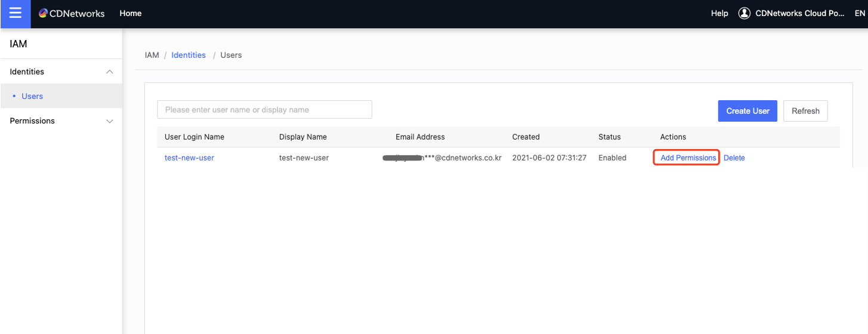This screenshot has width=868, height=334.
Task: Click the Created column header
Action: (526, 137)
